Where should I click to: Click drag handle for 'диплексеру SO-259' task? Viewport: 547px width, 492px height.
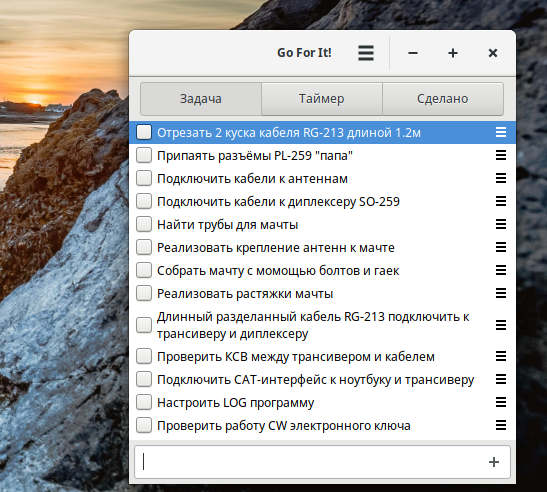click(501, 201)
